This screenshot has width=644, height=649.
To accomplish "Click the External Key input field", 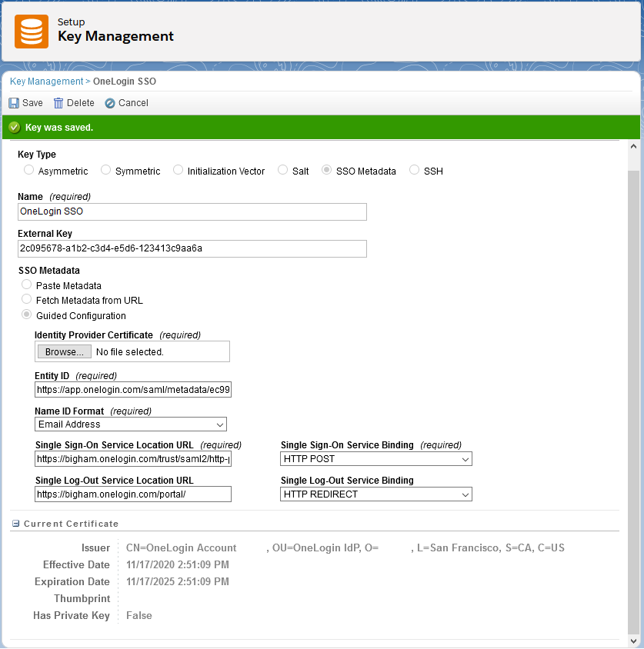I will pos(192,248).
